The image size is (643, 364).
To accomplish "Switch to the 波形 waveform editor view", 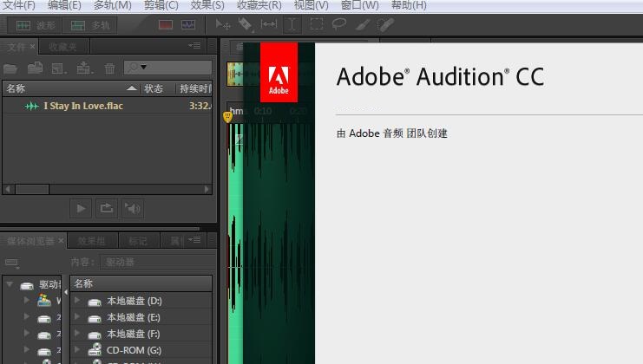I will click(36, 25).
